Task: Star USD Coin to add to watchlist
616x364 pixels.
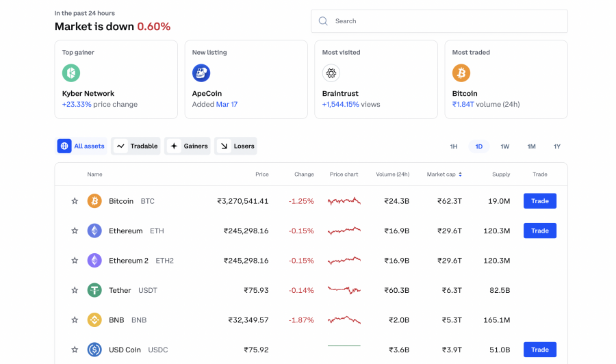Action: (75, 350)
